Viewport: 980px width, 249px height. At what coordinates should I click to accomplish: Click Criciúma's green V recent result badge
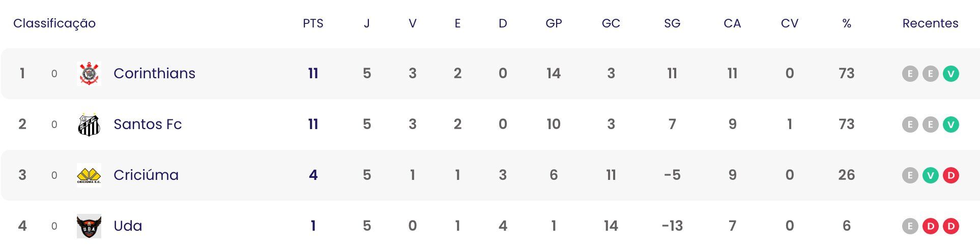coord(930,175)
